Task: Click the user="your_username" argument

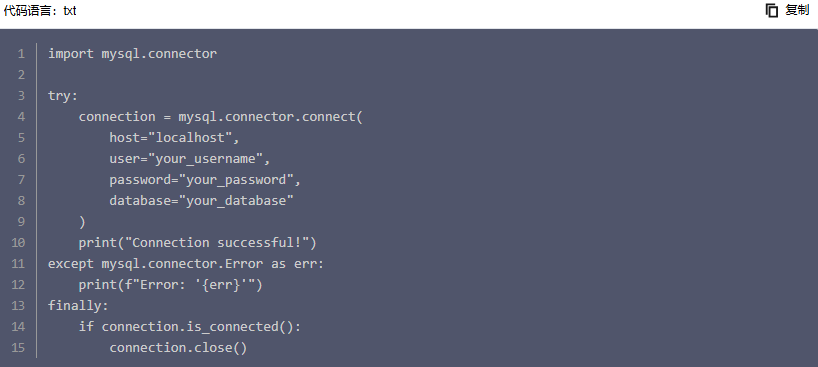Action: [189, 159]
